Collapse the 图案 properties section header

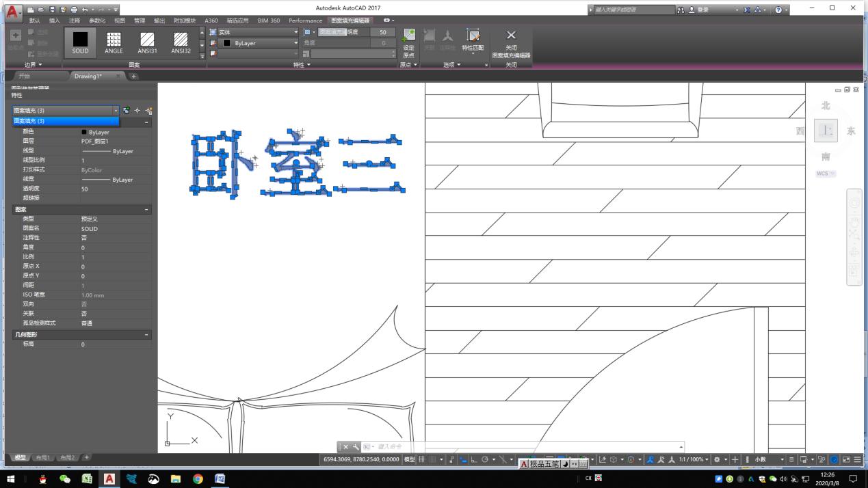[146, 209]
